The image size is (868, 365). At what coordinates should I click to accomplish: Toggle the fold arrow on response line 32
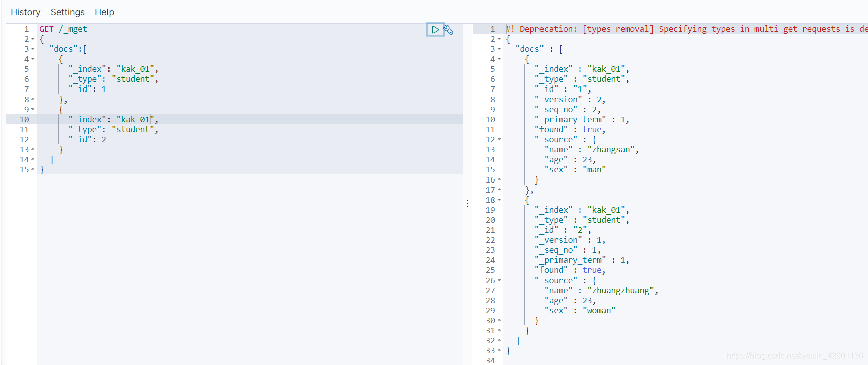[499, 341]
